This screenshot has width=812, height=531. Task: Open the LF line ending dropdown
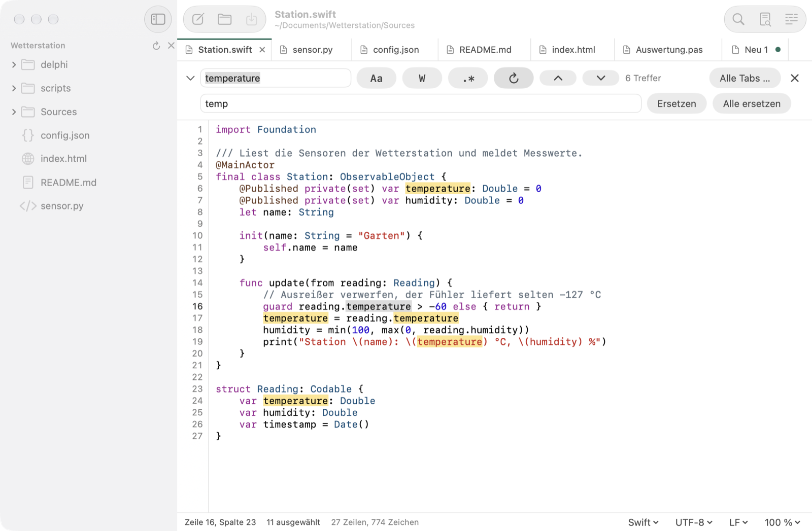[x=738, y=522]
